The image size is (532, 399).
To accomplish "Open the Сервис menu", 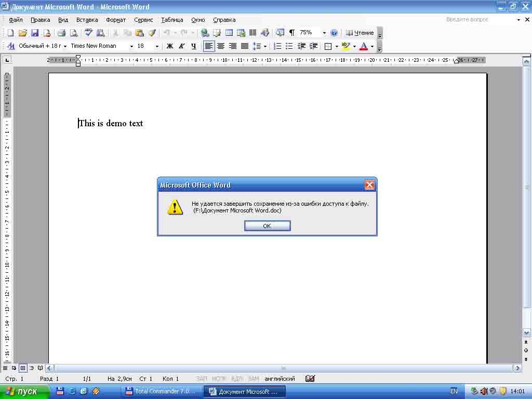I will (x=143, y=20).
